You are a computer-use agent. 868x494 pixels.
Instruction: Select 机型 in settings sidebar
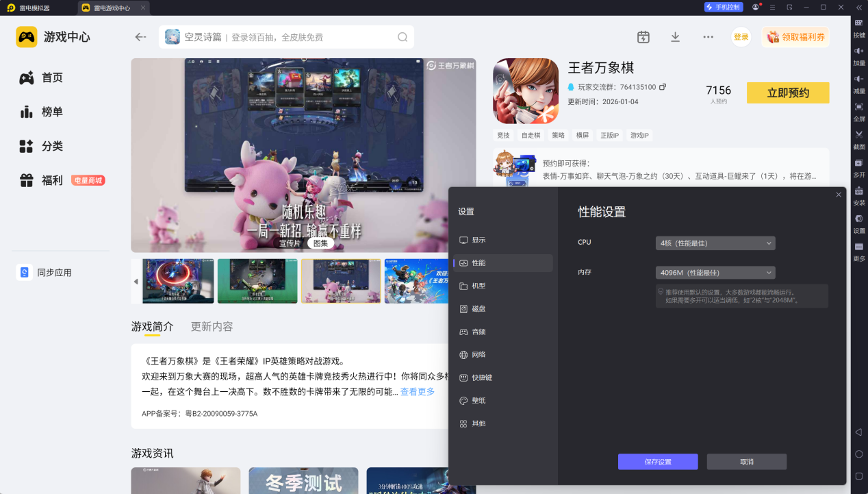[x=503, y=286]
